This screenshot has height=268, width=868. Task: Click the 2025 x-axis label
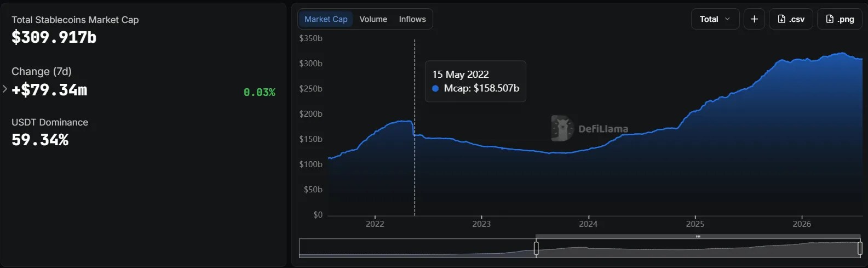695,224
